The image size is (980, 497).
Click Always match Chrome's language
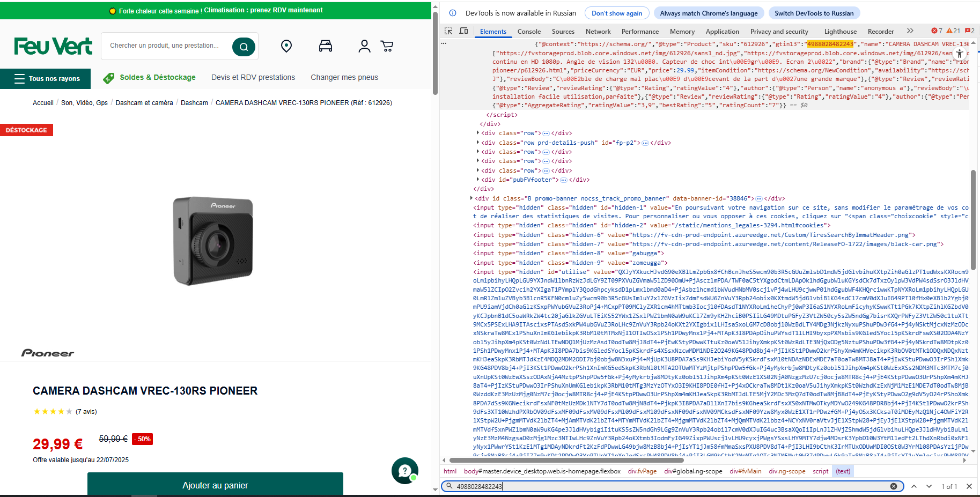coord(709,13)
